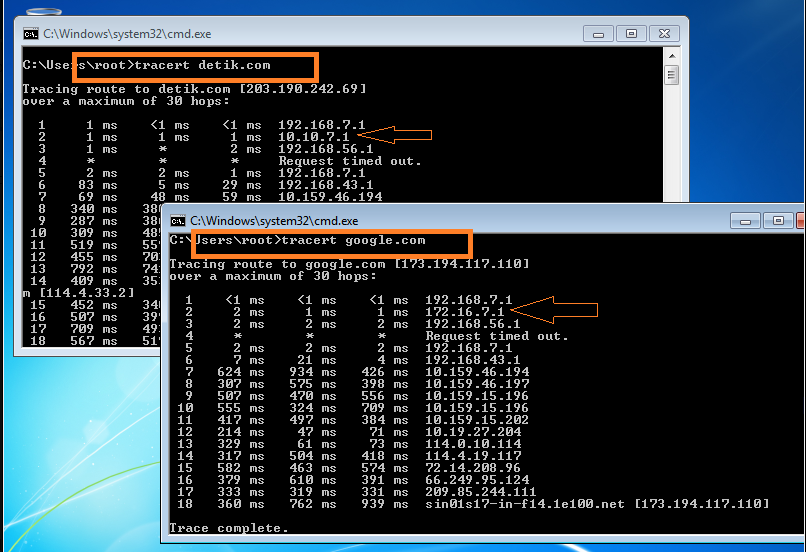Click the 'tracert detik.com' command text
806x552 pixels.
(x=203, y=65)
